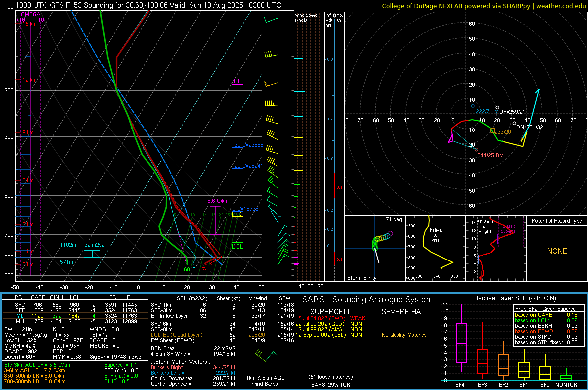Image resolution: width=588 pixels, height=390 pixels.
Task: Click the 8.6 C/km lapse rate label
Action: [x=218, y=201]
